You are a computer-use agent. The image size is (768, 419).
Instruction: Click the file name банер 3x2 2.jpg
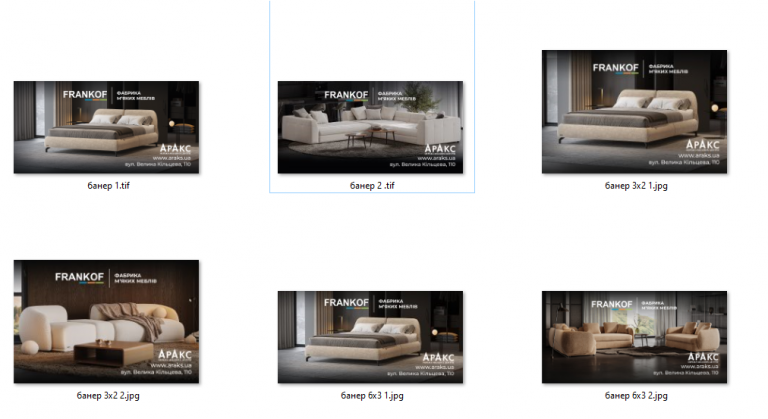point(108,395)
